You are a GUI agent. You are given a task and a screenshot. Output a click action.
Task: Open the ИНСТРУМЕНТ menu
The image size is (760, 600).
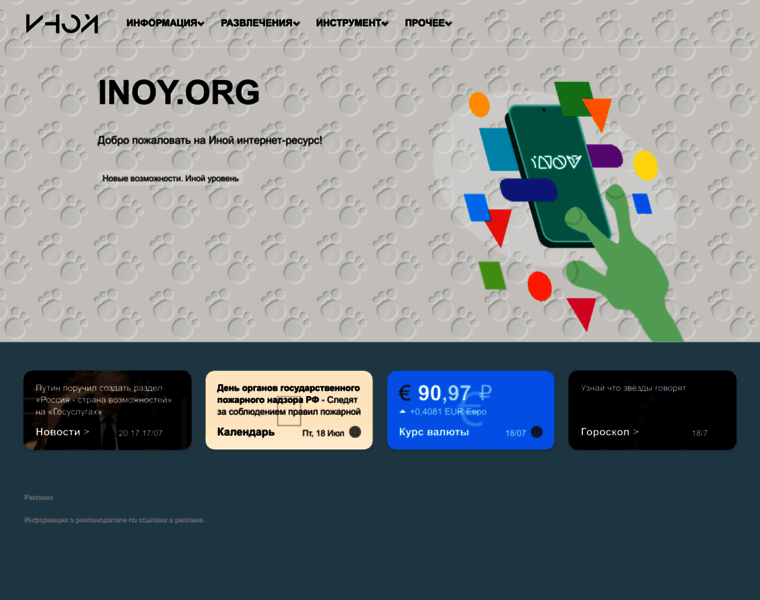pos(352,23)
